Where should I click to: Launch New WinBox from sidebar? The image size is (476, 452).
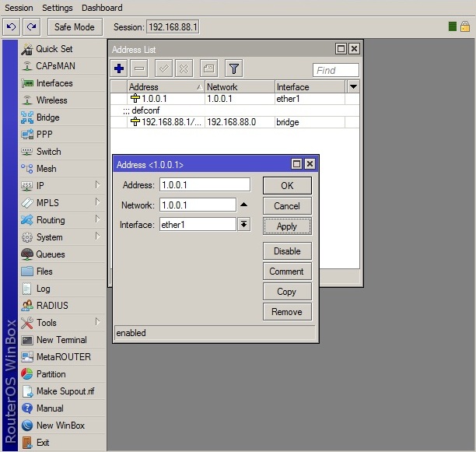coord(62,426)
